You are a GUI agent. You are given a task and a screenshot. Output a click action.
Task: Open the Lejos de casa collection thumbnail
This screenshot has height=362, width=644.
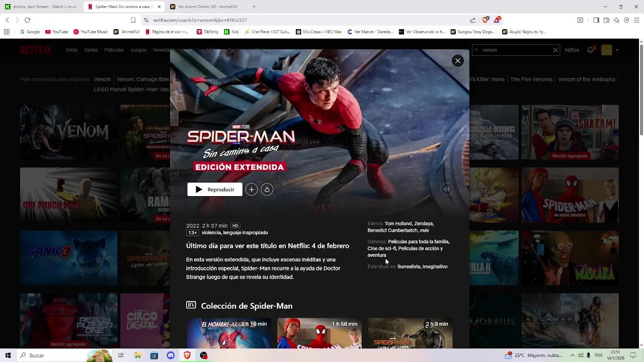(x=410, y=333)
